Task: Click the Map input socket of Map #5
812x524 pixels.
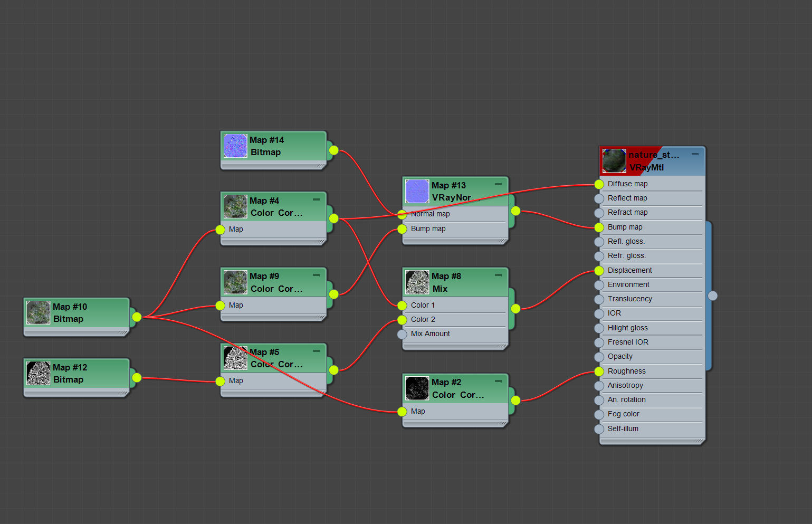Action: [x=220, y=381]
